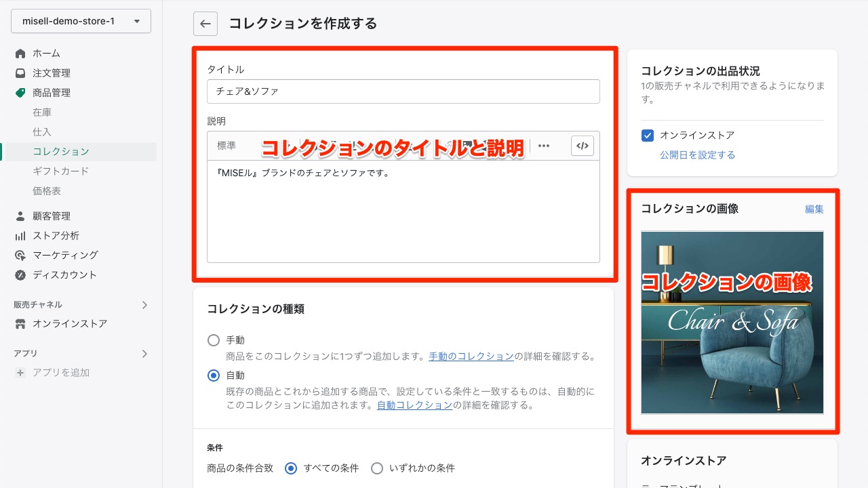Click the コレクションの種類 heading
This screenshot has width=868, height=488.
(x=256, y=309)
